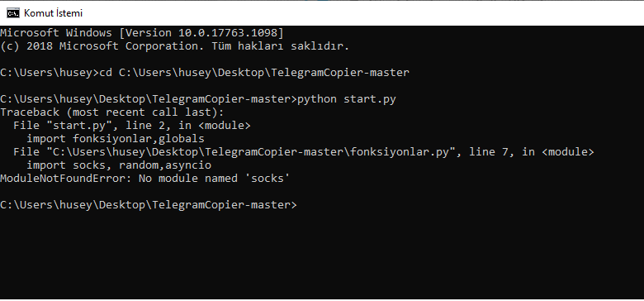The width and height of the screenshot is (644, 301).
Task: Click the final TelegramCopier-master prompt line
Action: coord(149,205)
